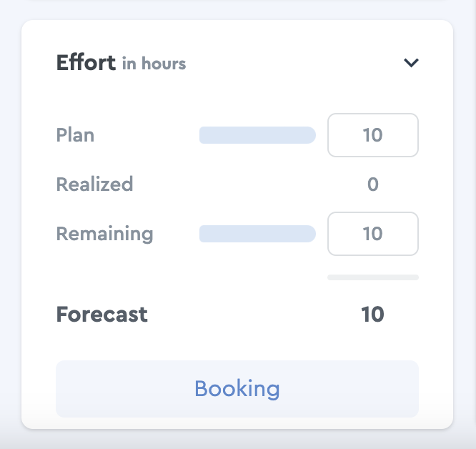Collapse the Effort panel with the chevron
This screenshot has width=476, height=449.
point(411,63)
